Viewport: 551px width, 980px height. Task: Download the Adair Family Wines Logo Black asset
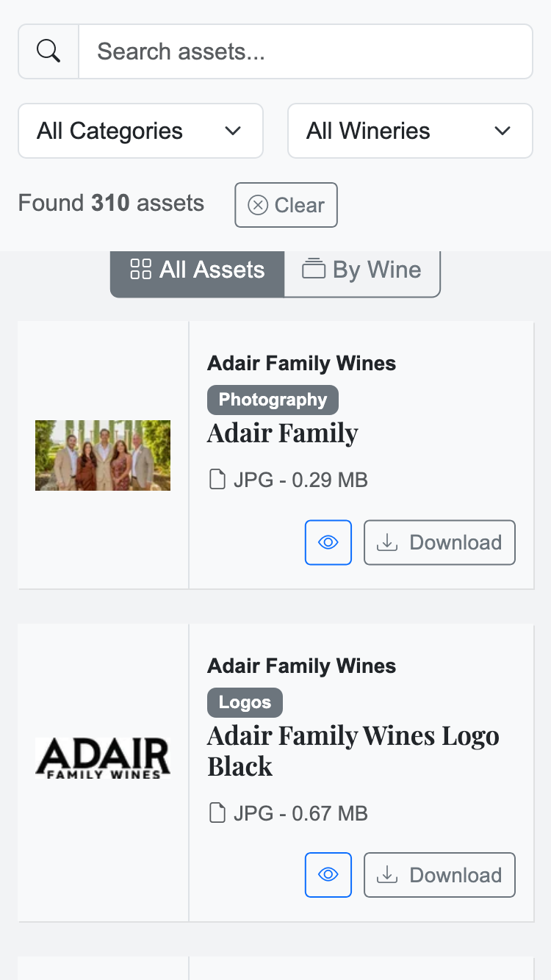pyautogui.click(x=439, y=874)
